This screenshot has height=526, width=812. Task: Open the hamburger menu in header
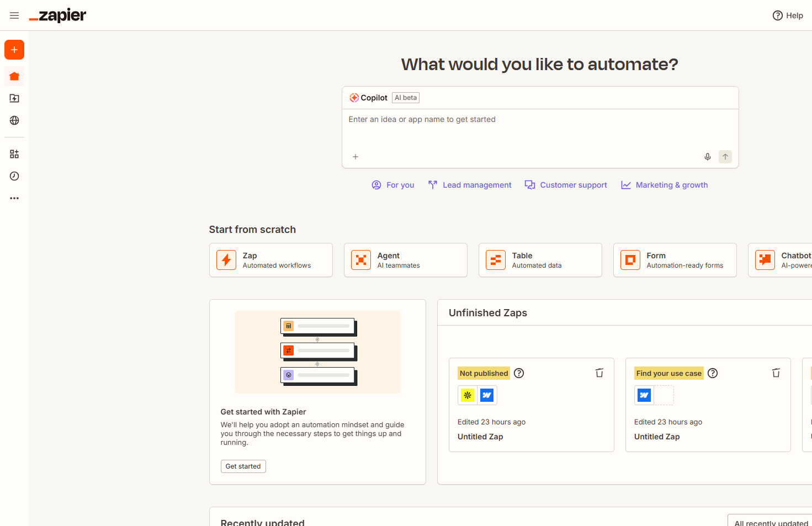(14, 15)
